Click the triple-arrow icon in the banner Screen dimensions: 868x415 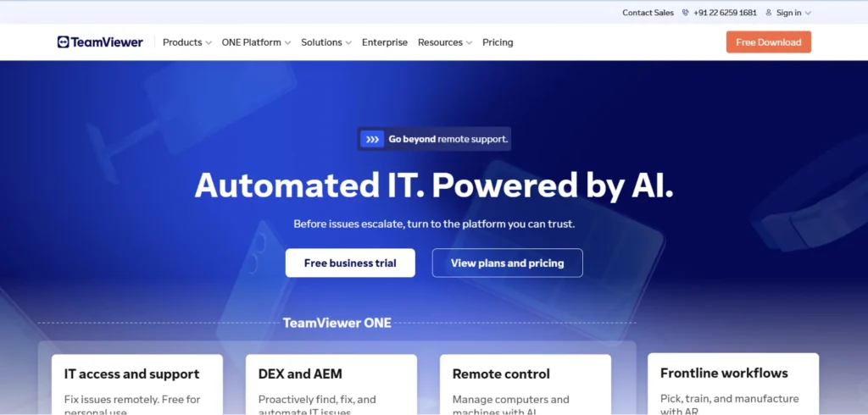pyautogui.click(x=372, y=140)
